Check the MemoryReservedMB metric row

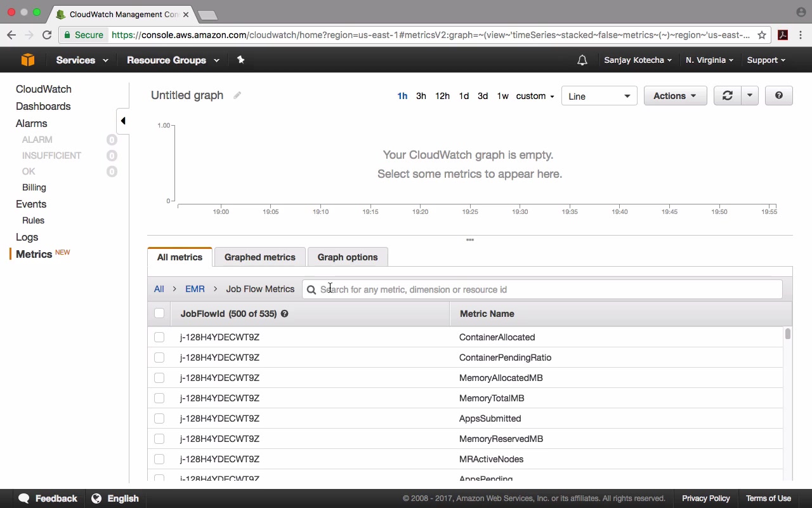point(159,439)
